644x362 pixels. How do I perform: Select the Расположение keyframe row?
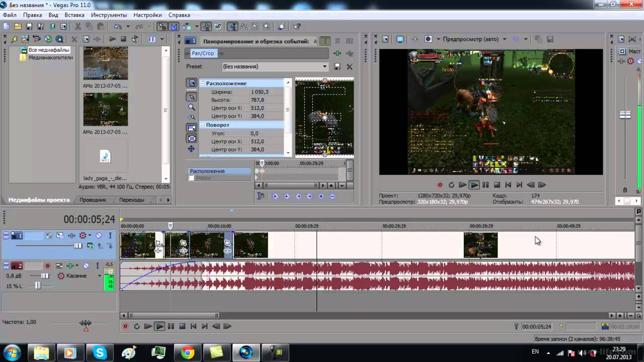(219, 171)
